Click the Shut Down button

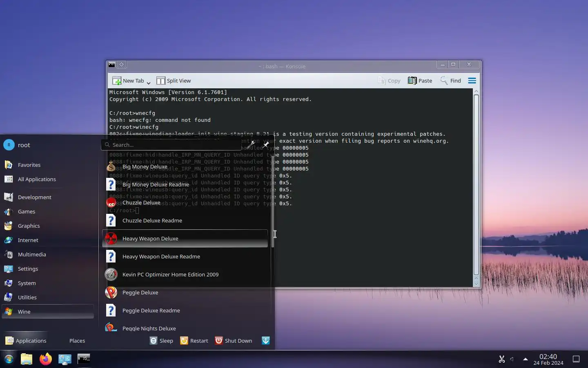point(234,341)
